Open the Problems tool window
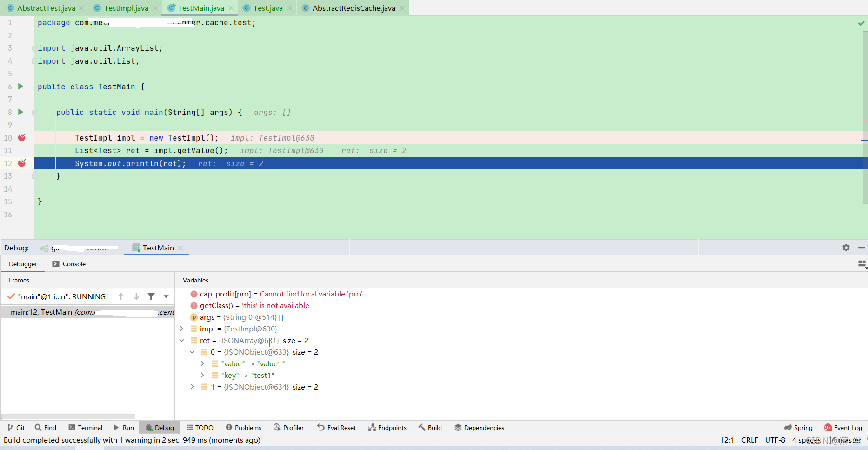 pos(243,428)
